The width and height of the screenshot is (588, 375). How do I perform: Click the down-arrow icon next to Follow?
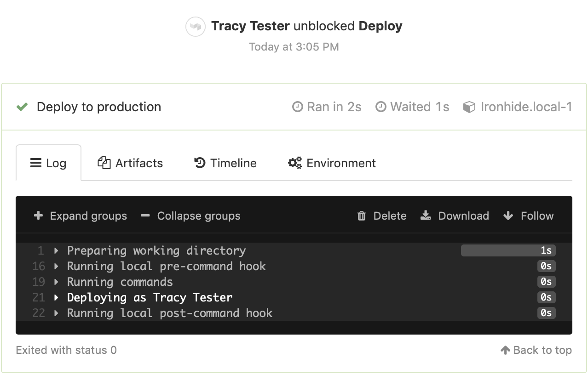click(x=508, y=215)
